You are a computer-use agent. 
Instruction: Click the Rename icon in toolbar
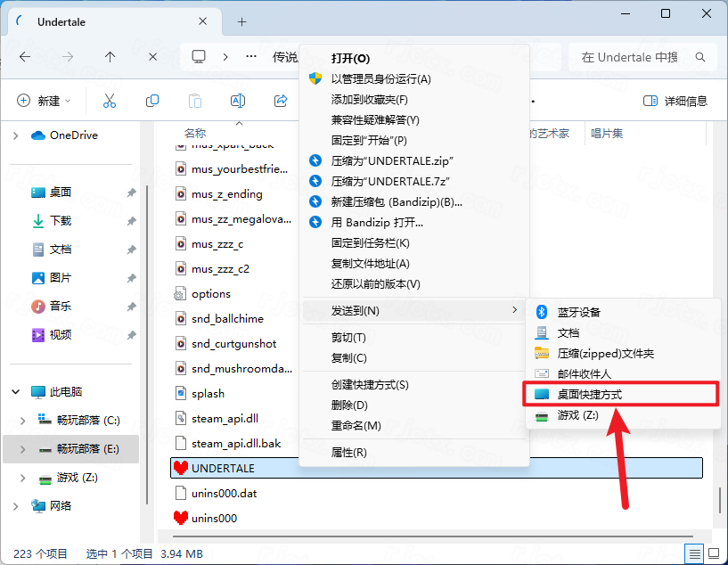238,101
